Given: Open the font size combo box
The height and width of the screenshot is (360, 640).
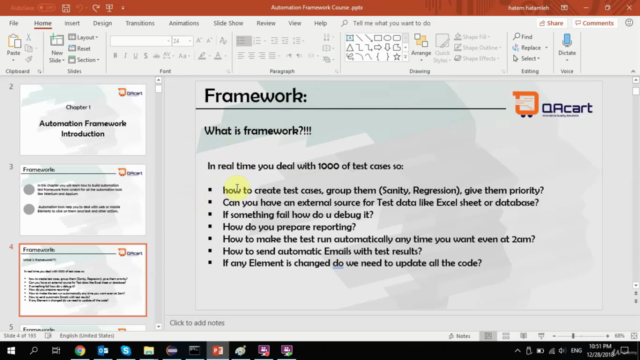Looking at the screenshot, I should pos(182,41).
